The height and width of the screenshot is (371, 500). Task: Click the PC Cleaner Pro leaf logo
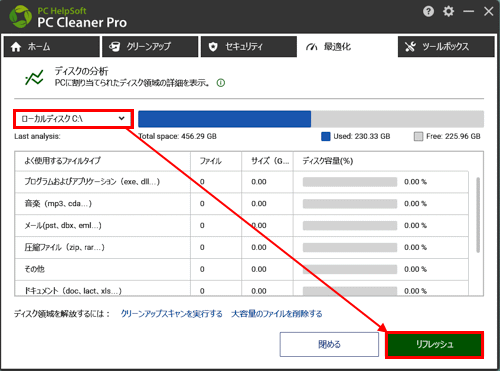(21, 17)
